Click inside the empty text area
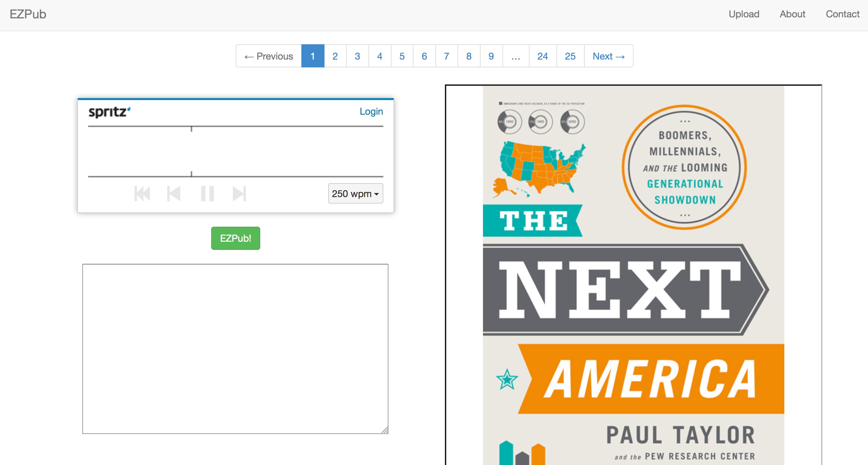Screen dimensions: 868x465 (x=235, y=349)
